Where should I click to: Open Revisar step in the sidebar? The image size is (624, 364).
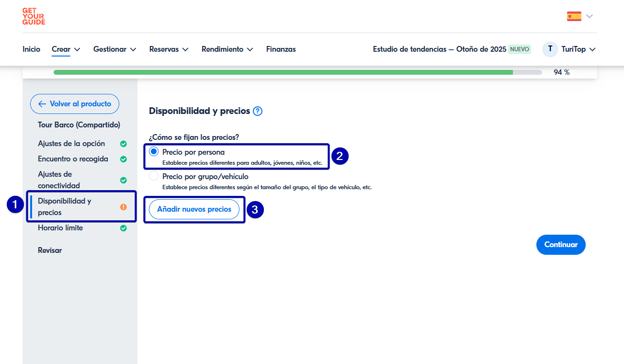coord(50,250)
